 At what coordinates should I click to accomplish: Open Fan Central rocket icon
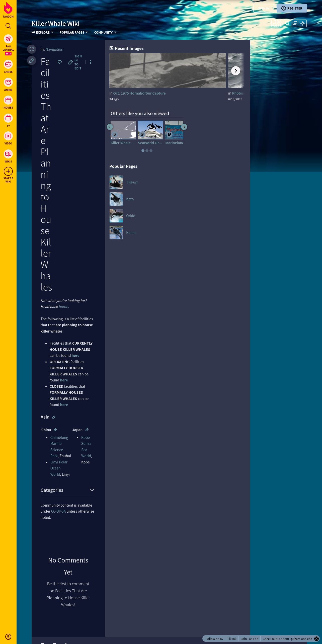pyautogui.click(x=8, y=39)
